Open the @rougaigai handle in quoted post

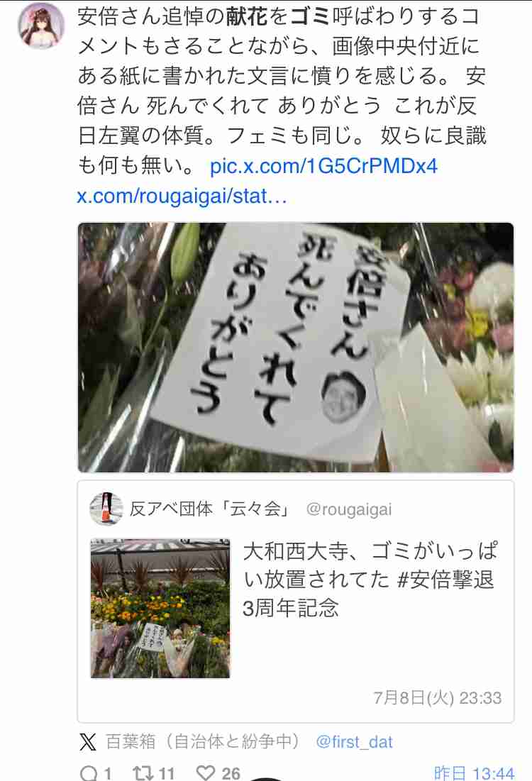click(x=349, y=509)
